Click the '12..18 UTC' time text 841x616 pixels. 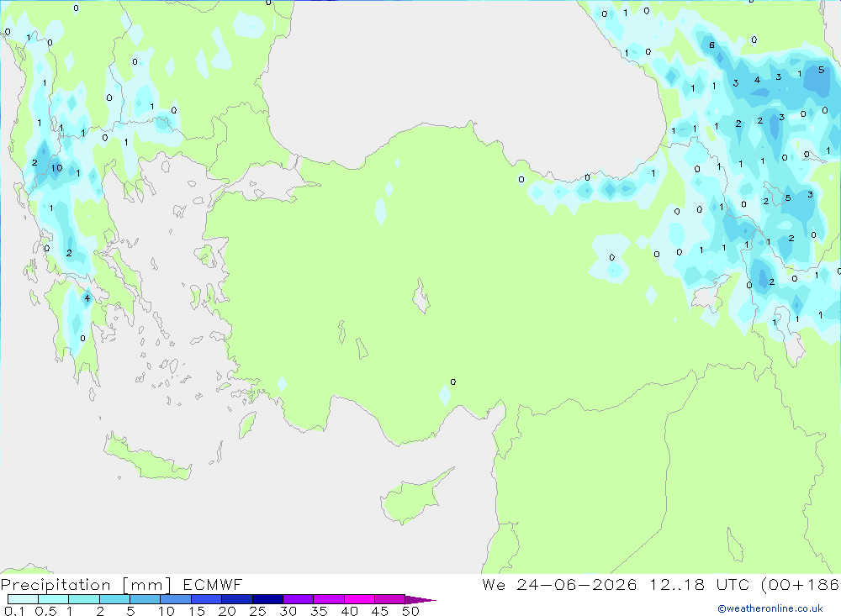pos(699,584)
